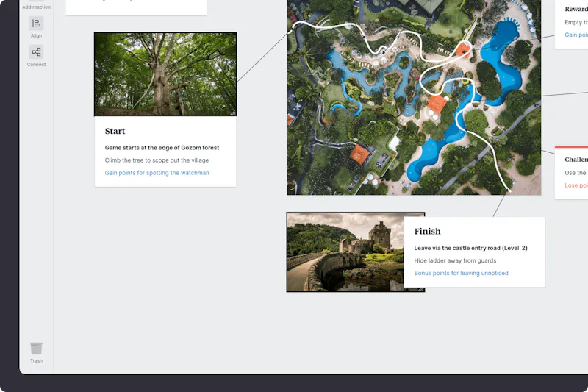Select the Connect tool icon
588x392 pixels.
[36, 52]
